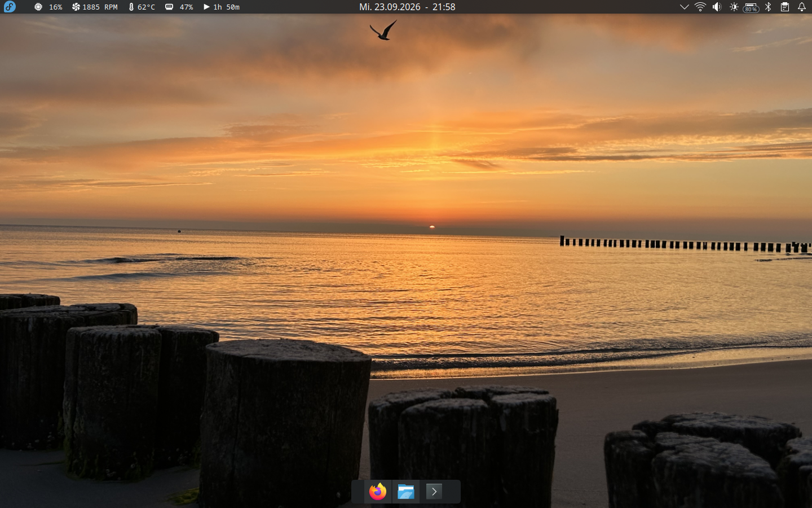Open the Bluetooth tray icon

click(768, 7)
